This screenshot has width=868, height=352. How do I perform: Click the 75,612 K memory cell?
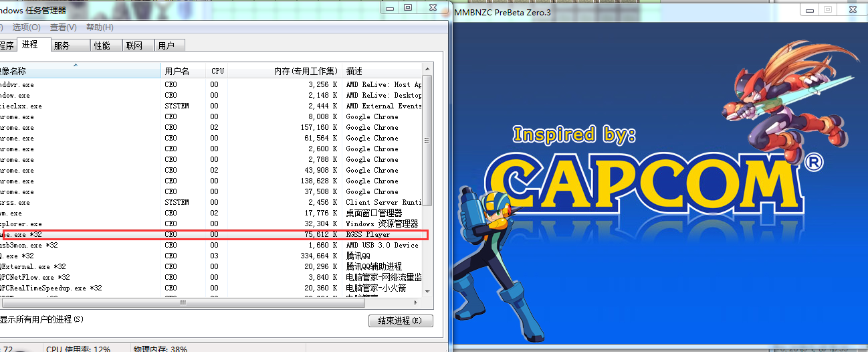(x=321, y=235)
